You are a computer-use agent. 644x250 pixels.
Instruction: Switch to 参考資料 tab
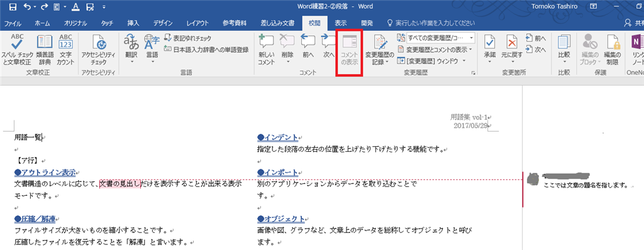(235, 23)
